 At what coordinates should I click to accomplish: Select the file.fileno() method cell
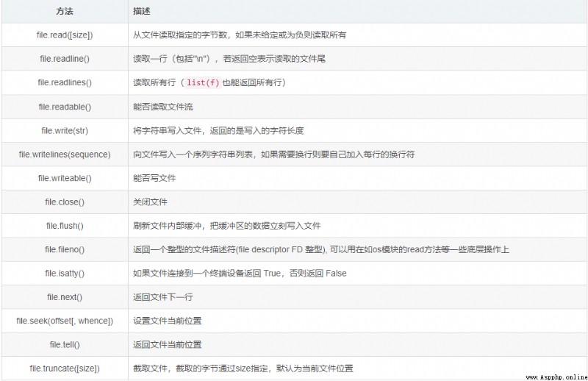pyautogui.click(x=65, y=249)
